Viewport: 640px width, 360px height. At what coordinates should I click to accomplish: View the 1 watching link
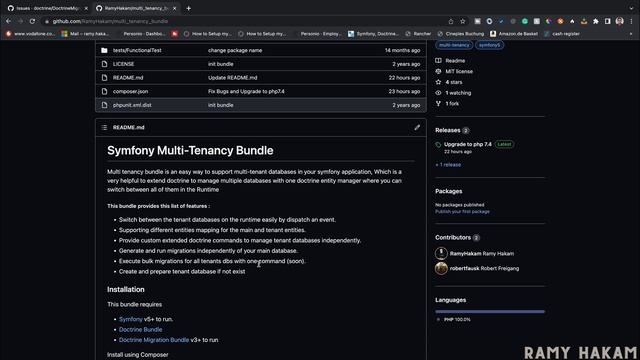point(453,93)
